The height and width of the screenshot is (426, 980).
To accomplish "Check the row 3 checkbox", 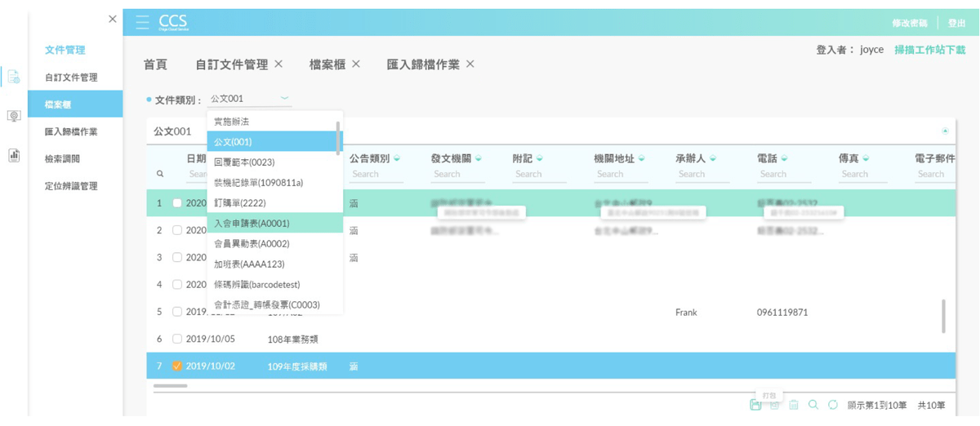I will pyautogui.click(x=177, y=257).
